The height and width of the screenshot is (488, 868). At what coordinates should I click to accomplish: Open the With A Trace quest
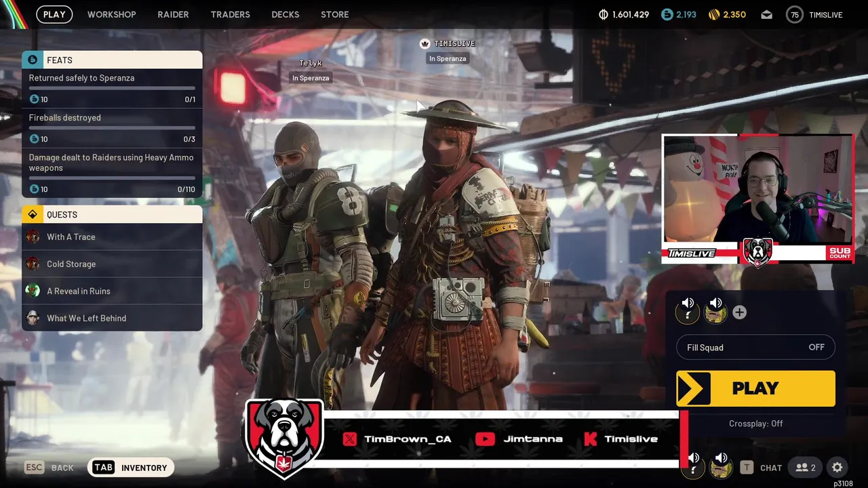pyautogui.click(x=112, y=237)
